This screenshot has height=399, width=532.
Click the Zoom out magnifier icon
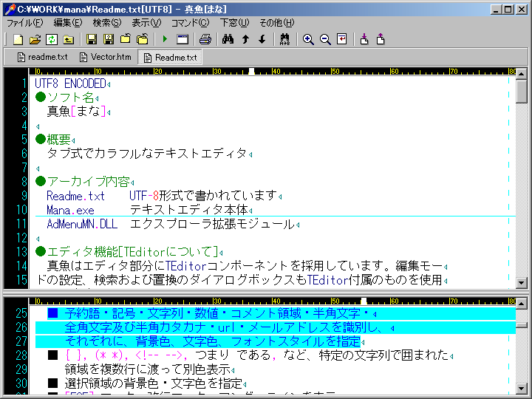click(325, 39)
